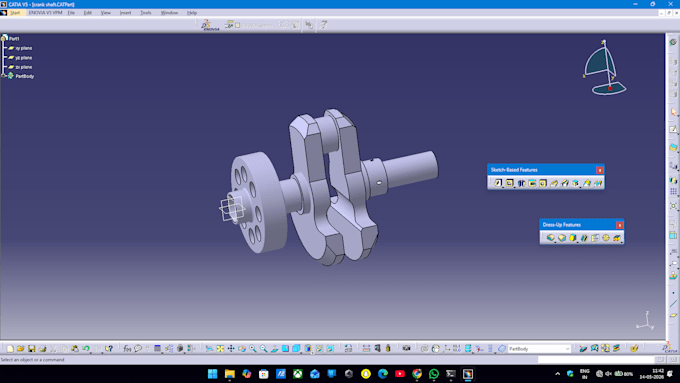The width and height of the screenshot is (680, 383).
Task: Open the view mode shading dropdown arrow
Action: 312,353
